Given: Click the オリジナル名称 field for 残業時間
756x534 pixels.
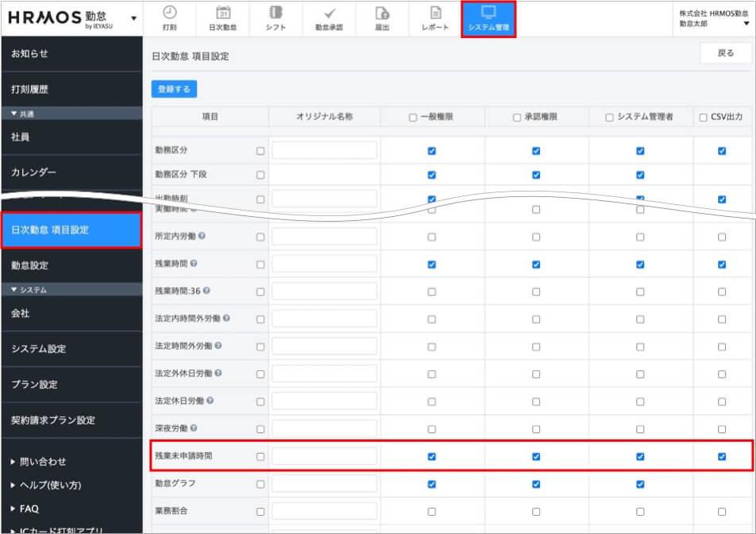Looking at the screenshot, I should [324, 264].
